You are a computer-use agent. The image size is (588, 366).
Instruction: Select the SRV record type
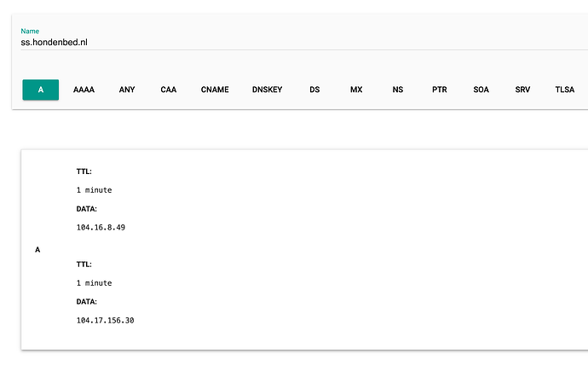click(522, 90)
